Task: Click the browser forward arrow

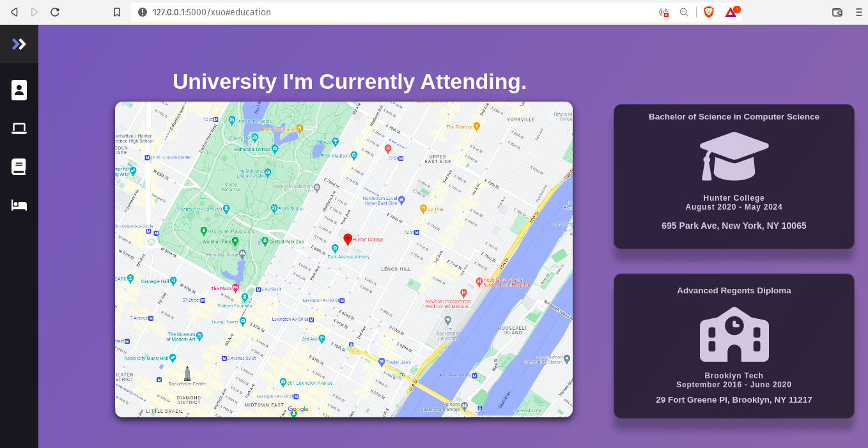Action: coord(35,12)
